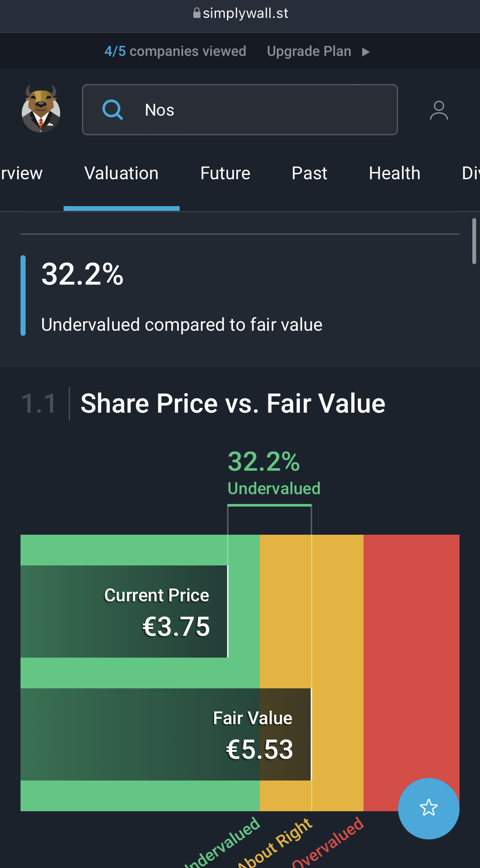This screenshot has width=480, height=868.
Task: Click the simplywall.st address bar URL
Action: [x=245, y=13]
